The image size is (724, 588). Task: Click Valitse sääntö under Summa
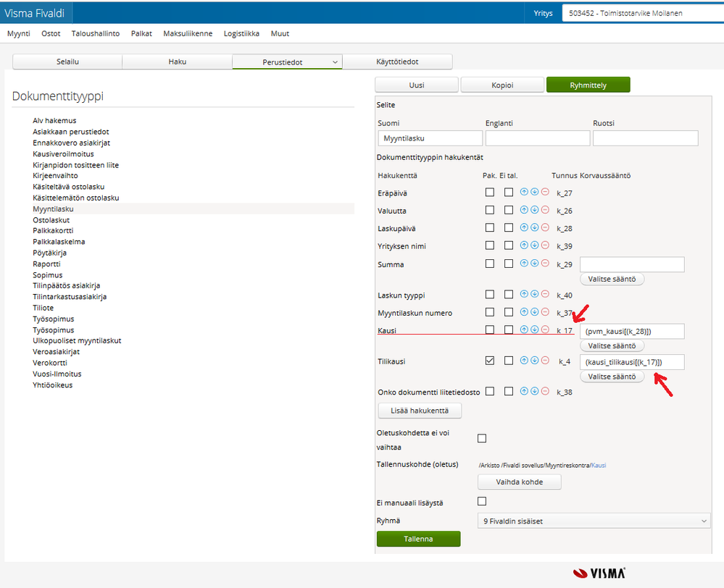pos(612,280)
